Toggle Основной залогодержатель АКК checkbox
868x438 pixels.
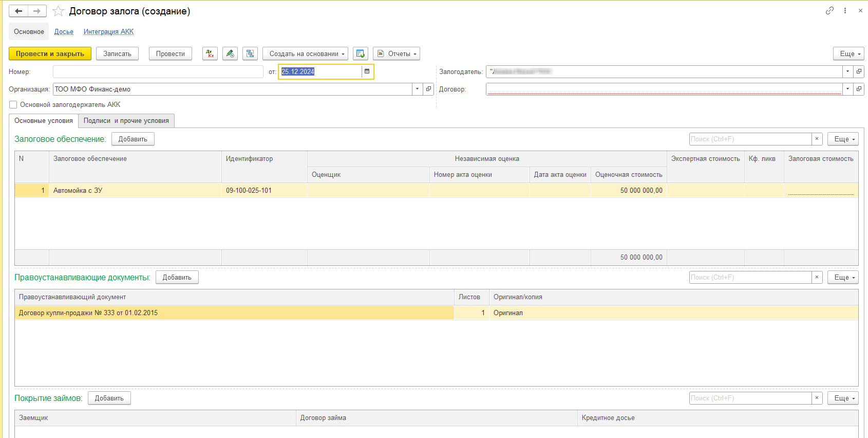pos(13,104)
